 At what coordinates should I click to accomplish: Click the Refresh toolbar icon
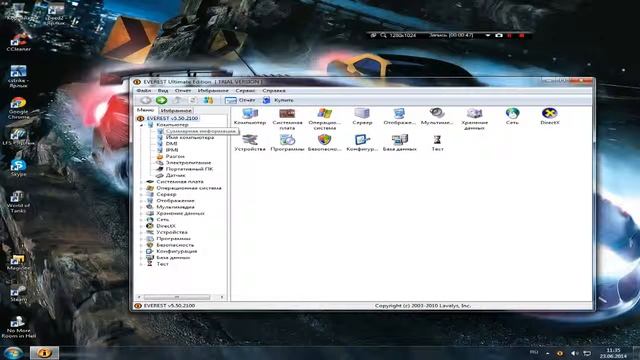click(193, 100)
